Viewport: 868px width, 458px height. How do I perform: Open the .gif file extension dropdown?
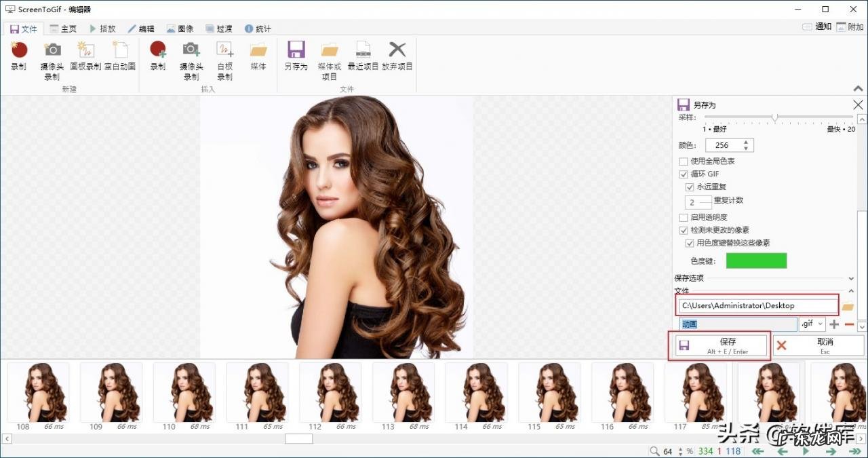click(812, 324)
